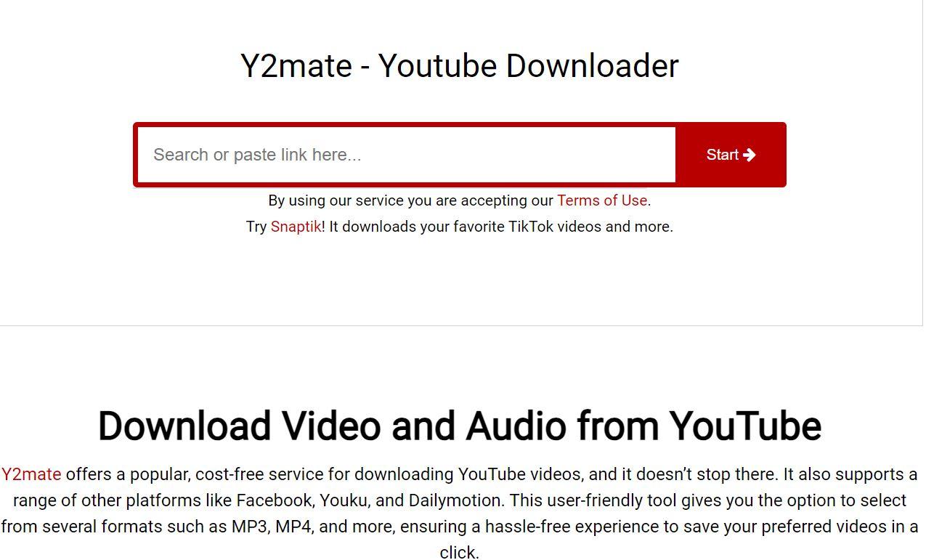The image size is (926, 560).
Task: Open the Y2mate link in the description
Action: 31,474
